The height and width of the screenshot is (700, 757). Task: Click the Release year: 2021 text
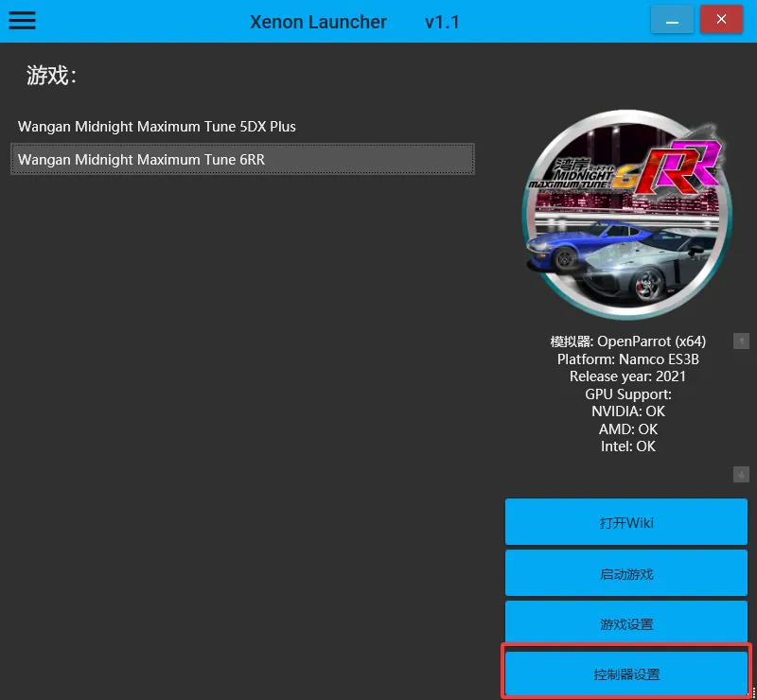click(x=627, y=376)
